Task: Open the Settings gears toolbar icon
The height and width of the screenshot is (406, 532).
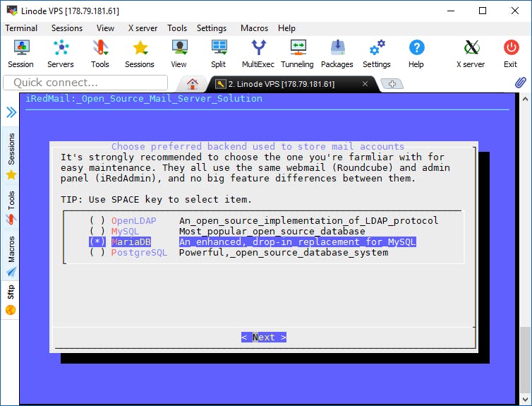Action: 377,54
